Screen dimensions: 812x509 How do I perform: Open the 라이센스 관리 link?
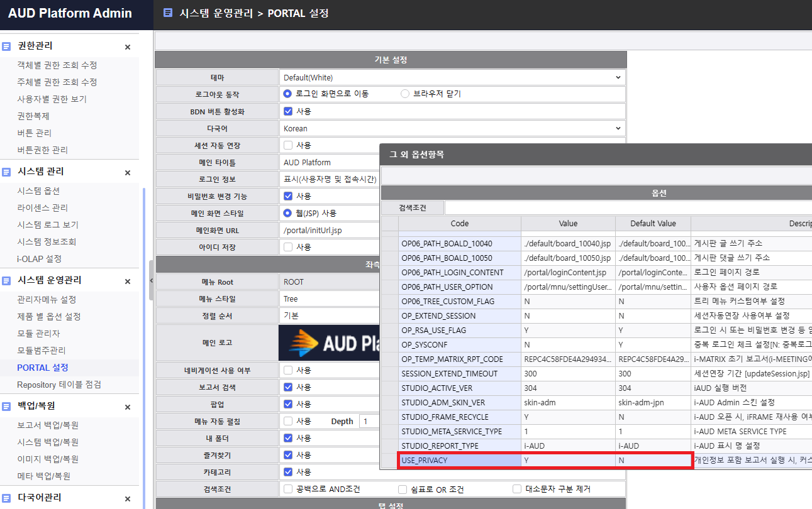click(43, 208)
